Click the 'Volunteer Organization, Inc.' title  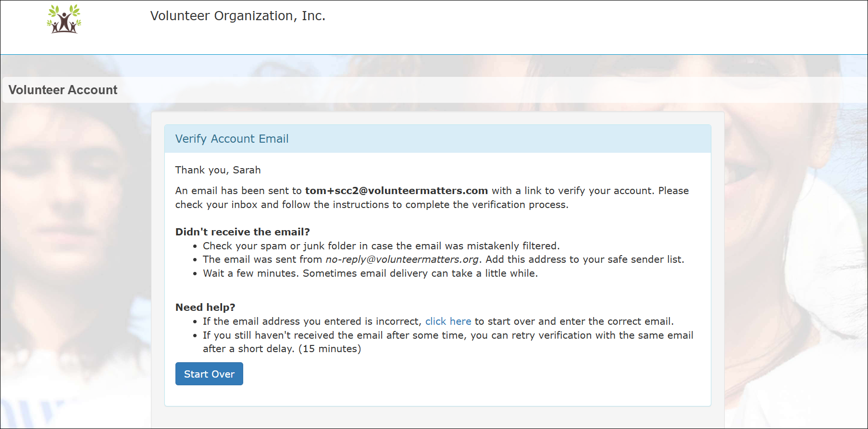click(238, 16)
